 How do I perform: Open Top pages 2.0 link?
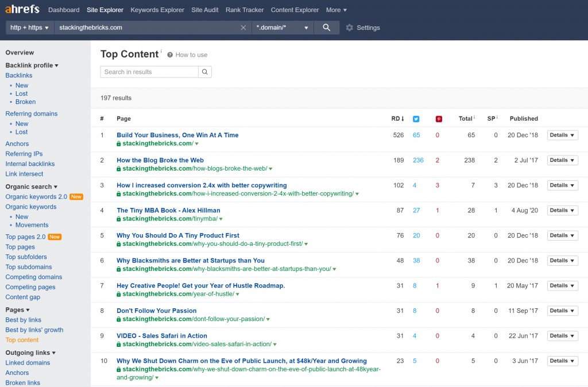pyautogui.click(x=25, y=237)
